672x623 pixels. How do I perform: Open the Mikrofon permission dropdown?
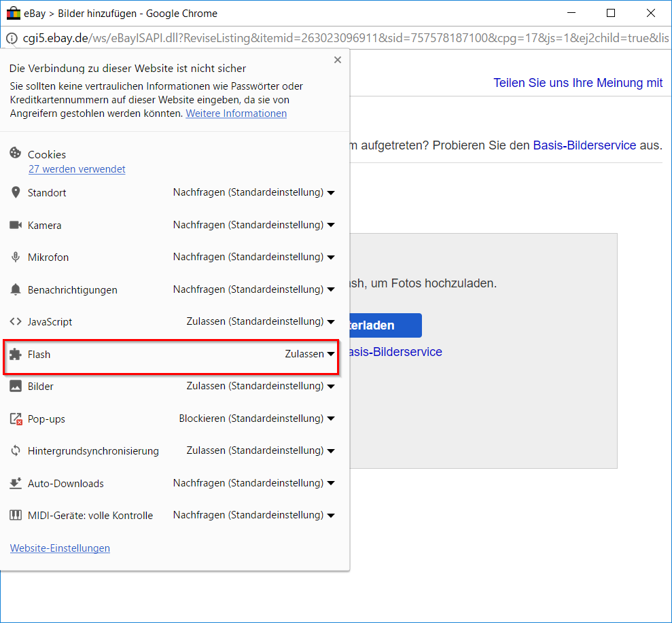click(x=253, y=257)
